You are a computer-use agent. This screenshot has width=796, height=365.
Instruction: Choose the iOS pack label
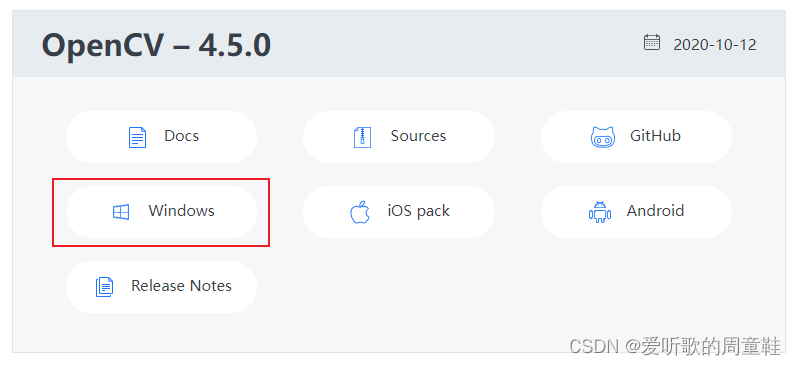tap(418, 211)
